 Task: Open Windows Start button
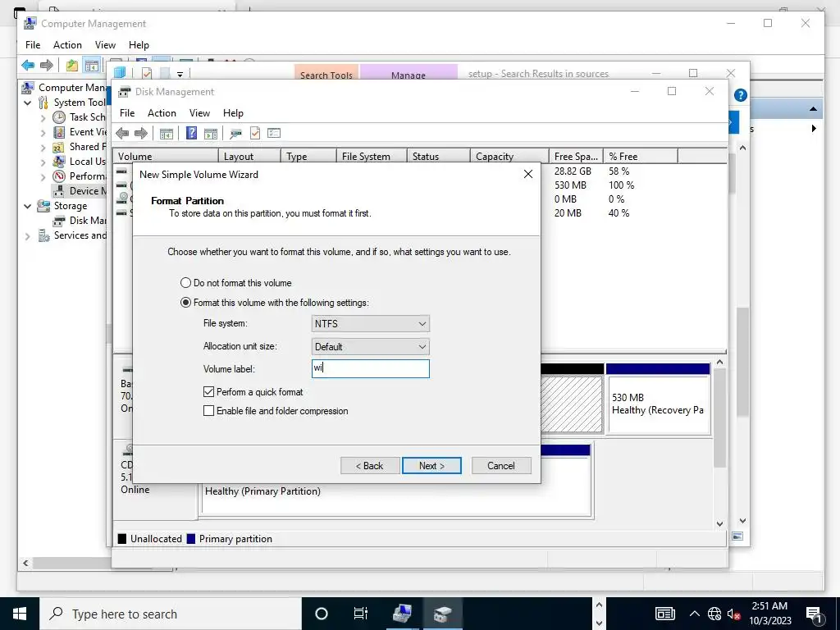click(x=20, y=614)
